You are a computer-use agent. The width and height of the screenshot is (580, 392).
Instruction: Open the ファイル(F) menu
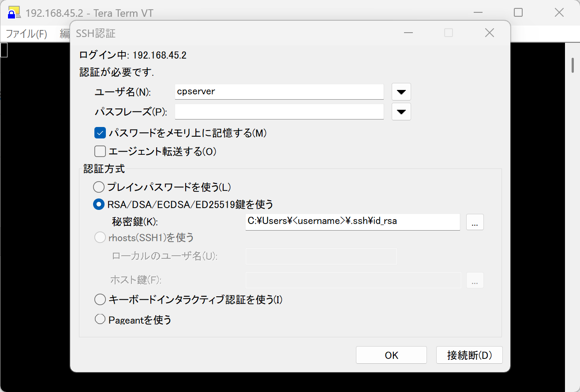pos(26,34)
